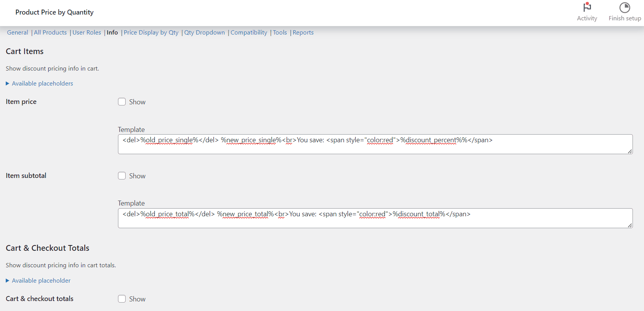Click into the Item price template textarea
This screenshot has width=644, height=311.
(375, 144)
